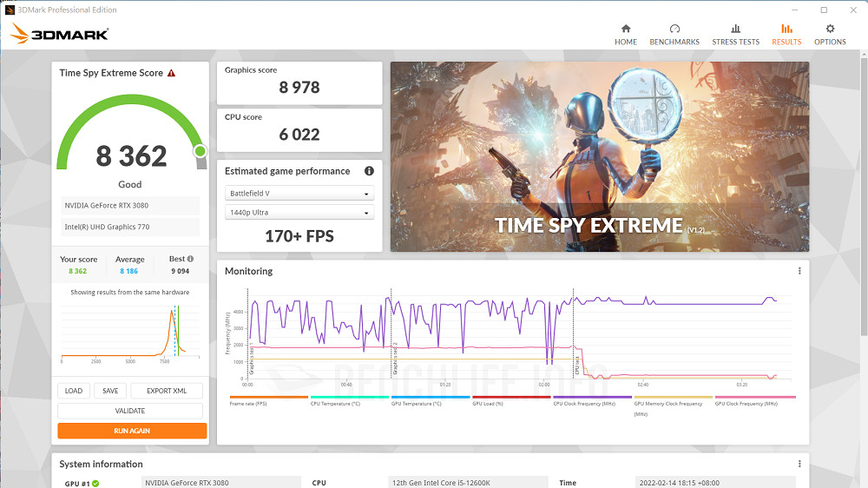Image resolution: width=868 pixels, height=488 pixels.
Task: Click the score distribution histogram chart
Action: [130, 333]
